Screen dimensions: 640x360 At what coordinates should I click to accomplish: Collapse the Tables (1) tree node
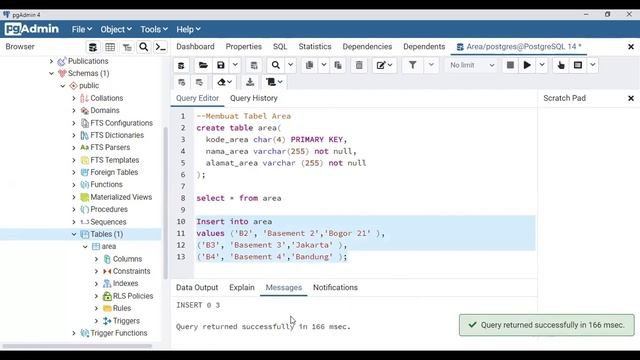tap(74, 234)
